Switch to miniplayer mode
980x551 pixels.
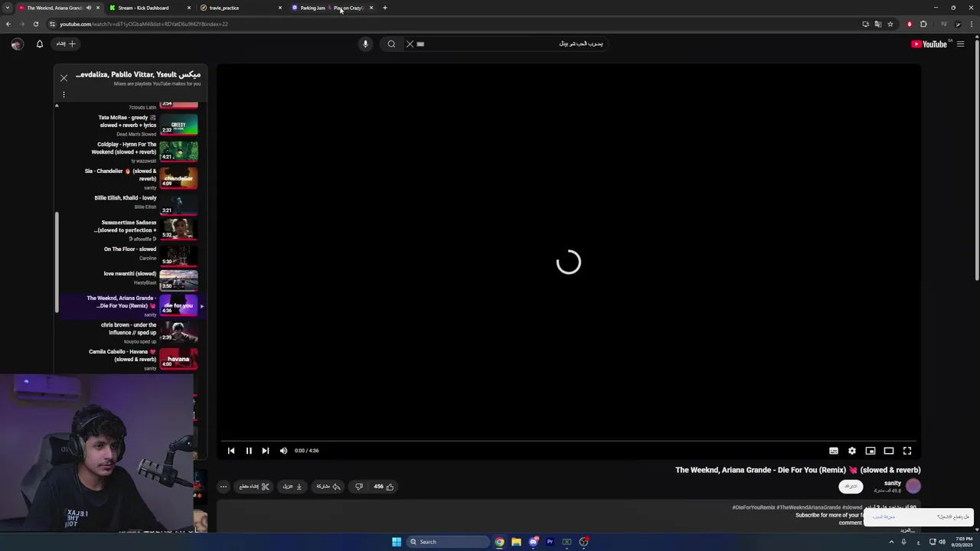871,451
